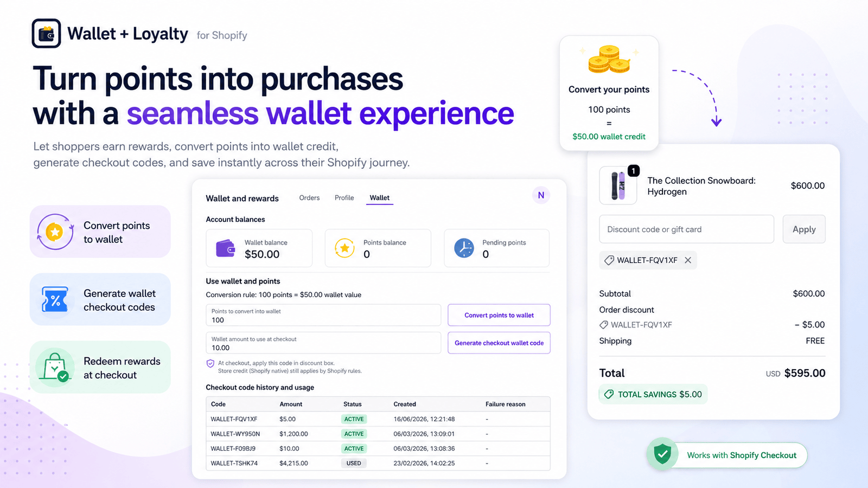The width and height of the screenshot is (868, 488).
Task: Click the WALLET-FQV1XF code in history table
Action: click(234, 419)
